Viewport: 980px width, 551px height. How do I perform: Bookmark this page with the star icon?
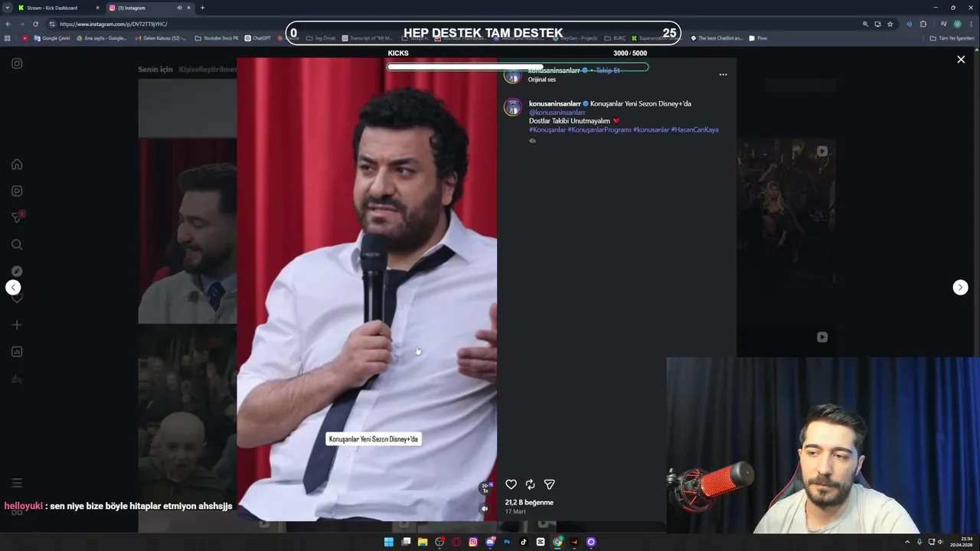coord(890,24)
